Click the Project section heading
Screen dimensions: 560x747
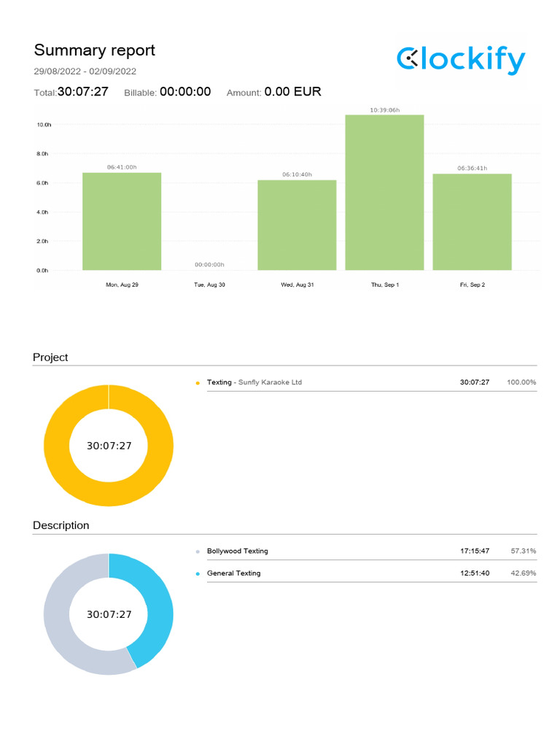click(x=50, y=357)
